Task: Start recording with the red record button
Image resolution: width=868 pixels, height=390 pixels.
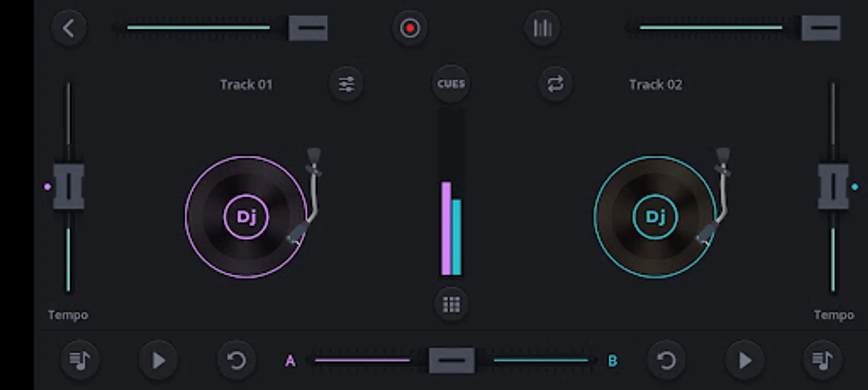Action: pos(410,29)
